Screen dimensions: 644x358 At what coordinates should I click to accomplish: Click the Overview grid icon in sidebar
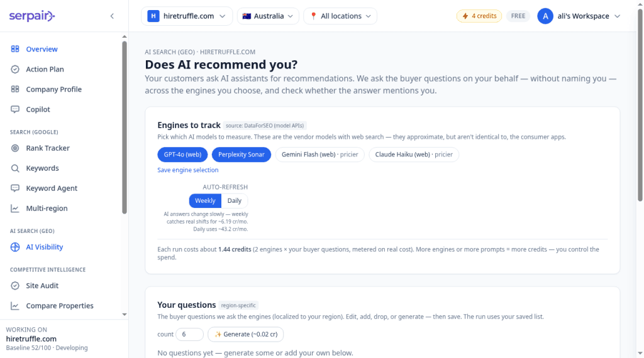15,49
